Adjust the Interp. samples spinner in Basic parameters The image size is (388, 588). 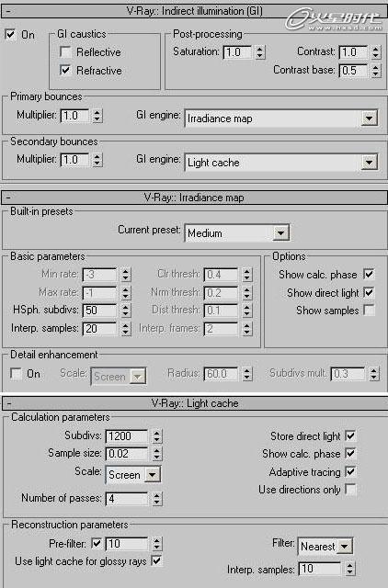point(126,329)
